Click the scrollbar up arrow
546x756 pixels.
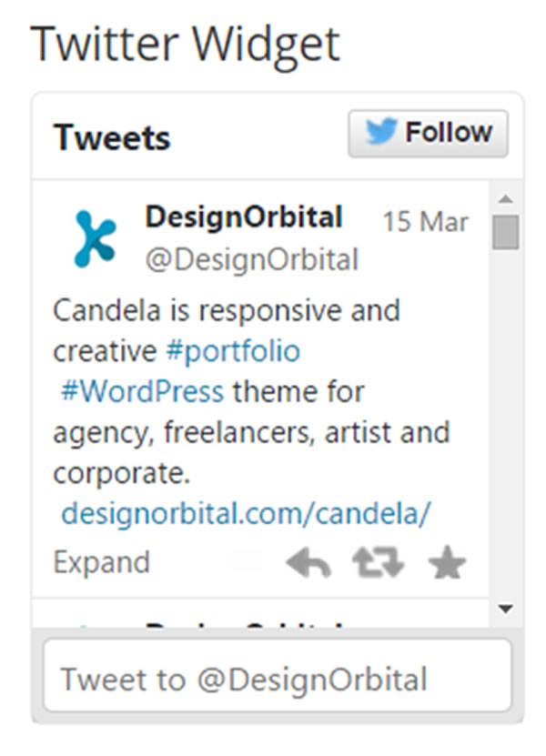click(505, 198)
